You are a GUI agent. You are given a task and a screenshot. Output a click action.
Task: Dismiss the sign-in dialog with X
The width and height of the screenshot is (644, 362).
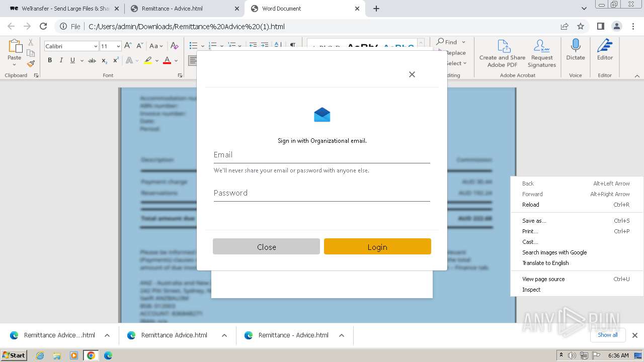412,74
